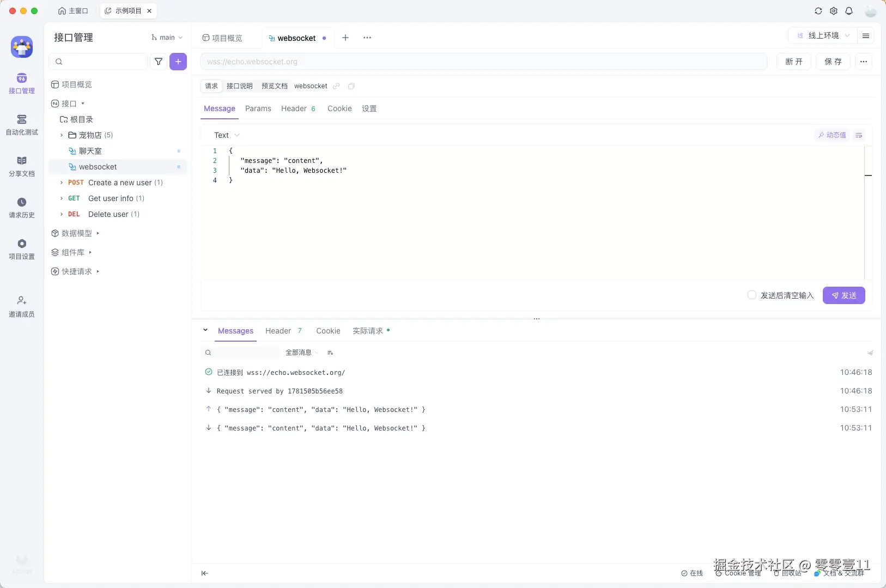Open the settings gear in title bar
This screenshot has height=588, width=886.
(x=834, y=11)
